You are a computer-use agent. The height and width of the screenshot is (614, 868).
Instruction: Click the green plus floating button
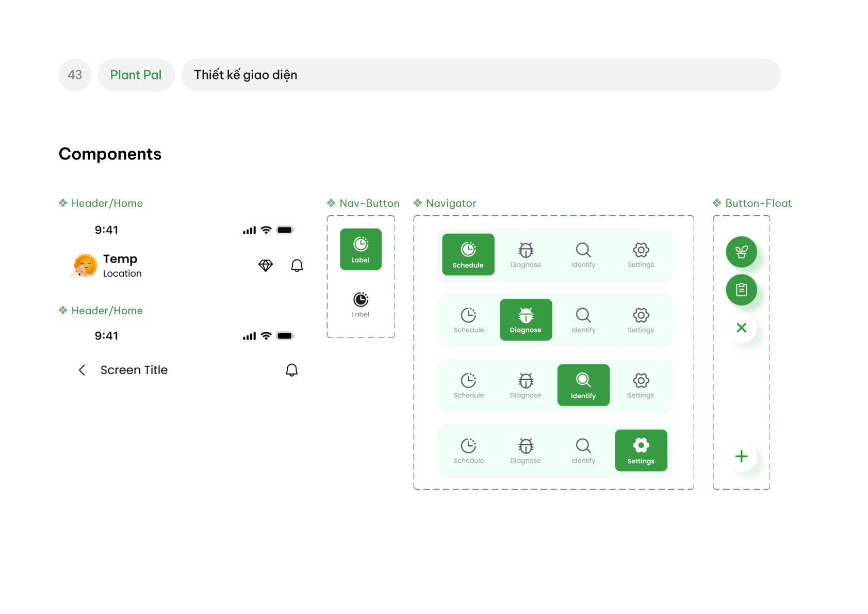click(x=741, y=456)
